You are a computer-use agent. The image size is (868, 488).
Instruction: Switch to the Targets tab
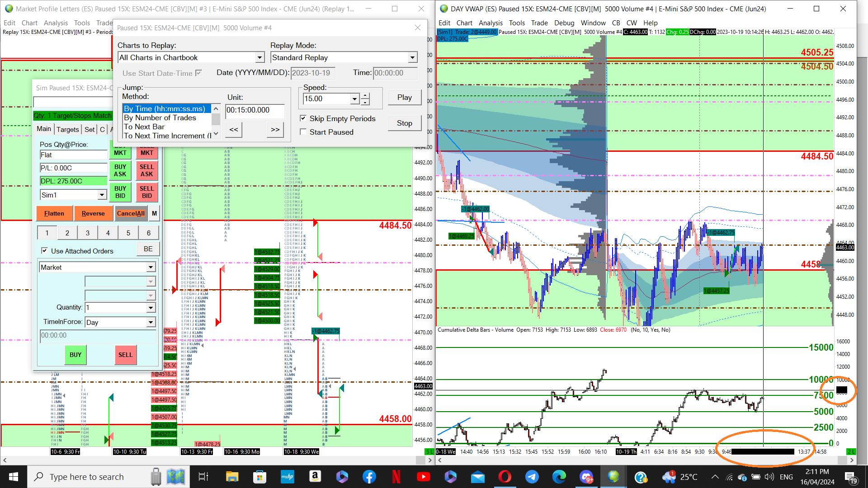(x=67, y=129)
